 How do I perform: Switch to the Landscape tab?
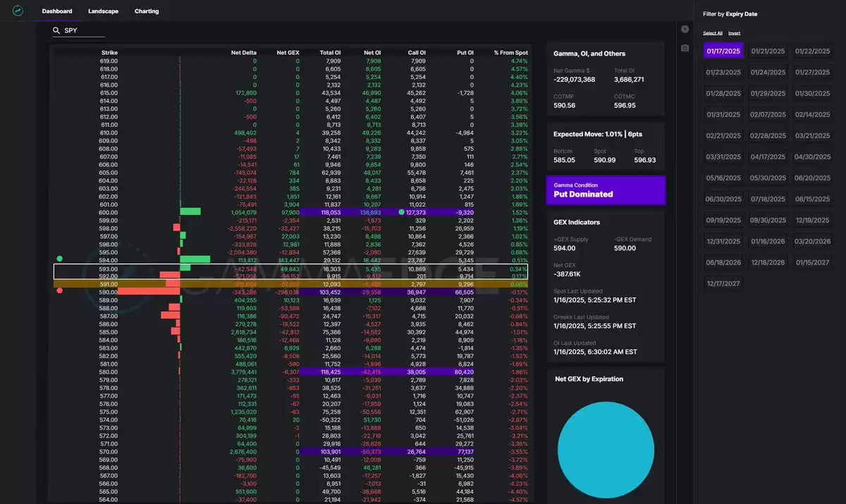(x=103, y=11)
